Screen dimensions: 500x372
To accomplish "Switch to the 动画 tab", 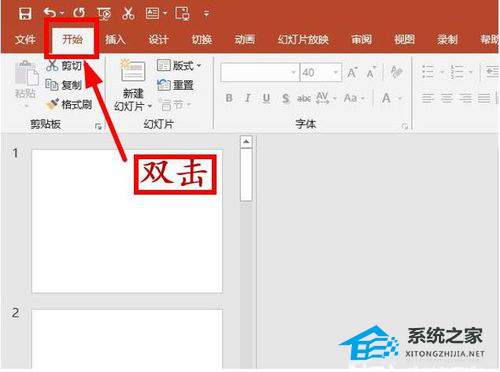I will click(x=245, y=40).
